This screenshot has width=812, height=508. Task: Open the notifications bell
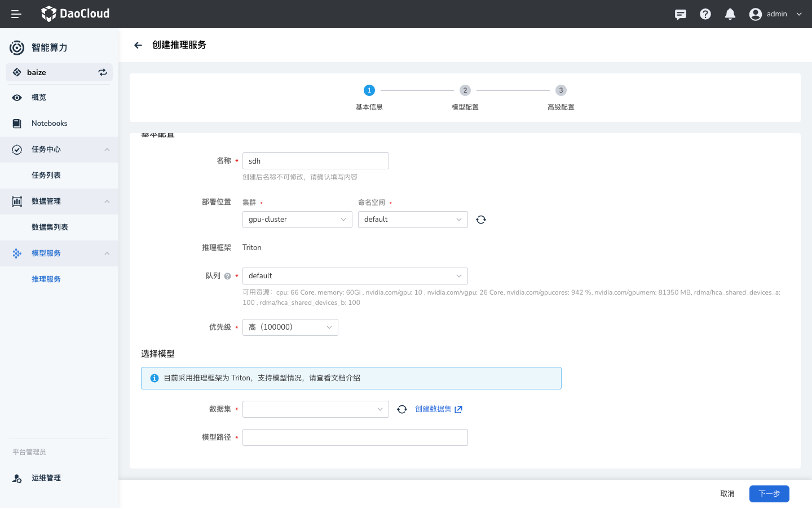[730, 14]
